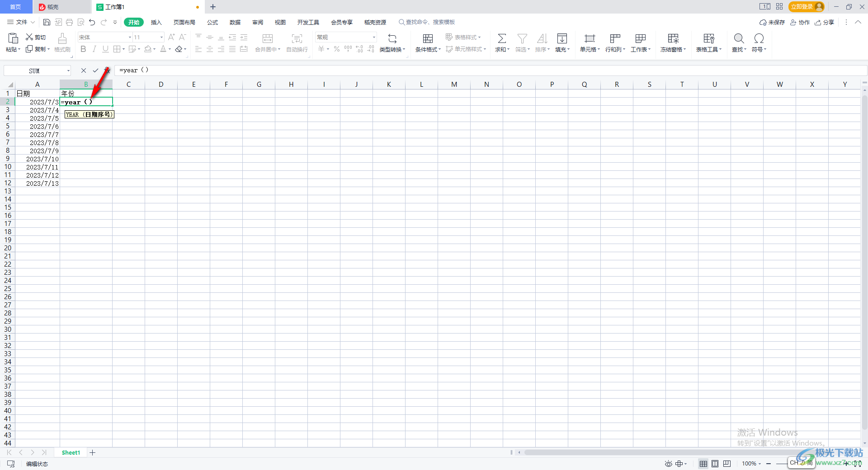This screenshot has height=470, width=868.
Task: Click the Print Preview icon
Action: pos(81,22)
